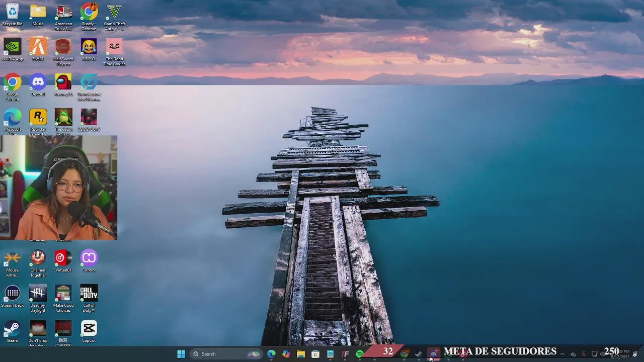The height and width of the screenshot is (362, 644).
Task: Open the Steam desktop shortcut
Action: pyautogui.click(x=12, y=332)
